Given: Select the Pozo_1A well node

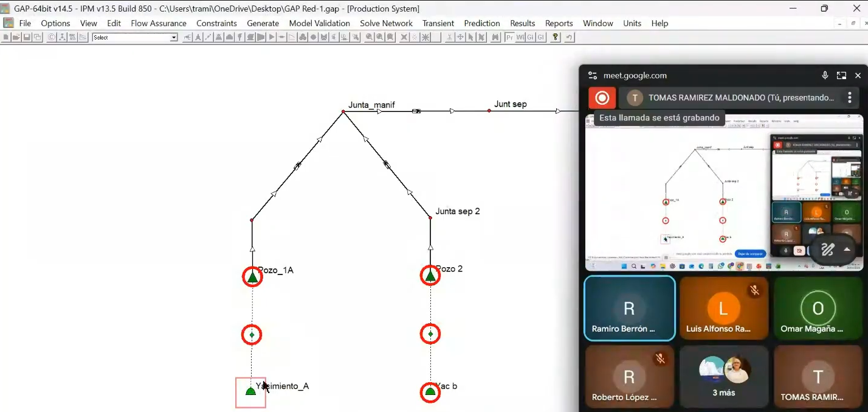Looking at the screenshot, I should click(252, 277).
